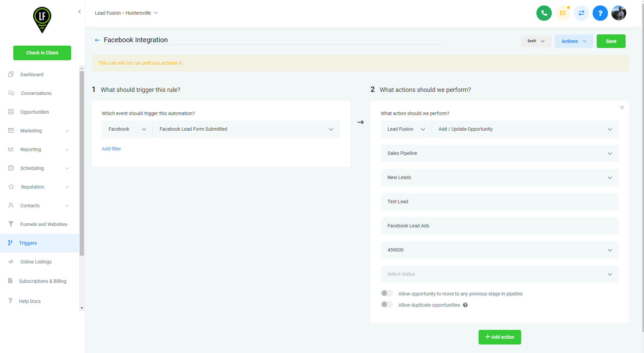The height and width of the screenshot is (353, 644).
Task: Save the trigger rule
Action: (611, 41)
